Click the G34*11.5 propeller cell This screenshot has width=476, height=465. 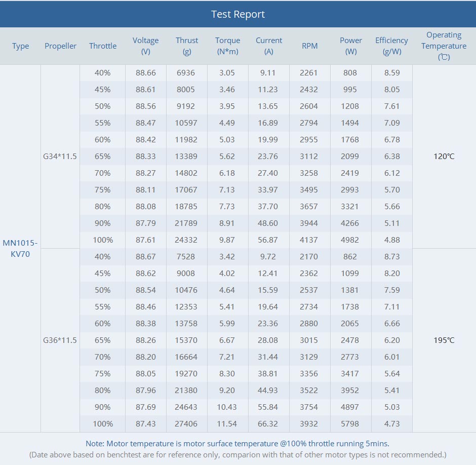[x=60, y=157]
